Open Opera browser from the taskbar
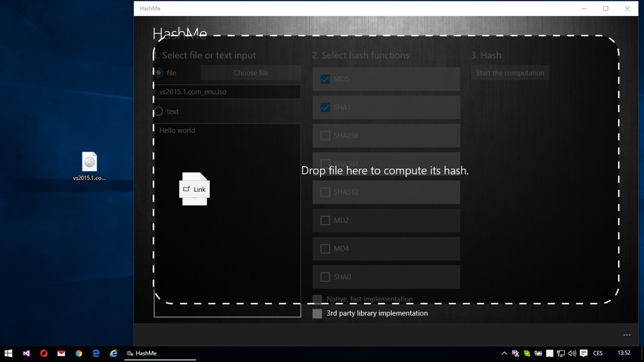This screenshot has width=644, height=362. coord(44,353)
